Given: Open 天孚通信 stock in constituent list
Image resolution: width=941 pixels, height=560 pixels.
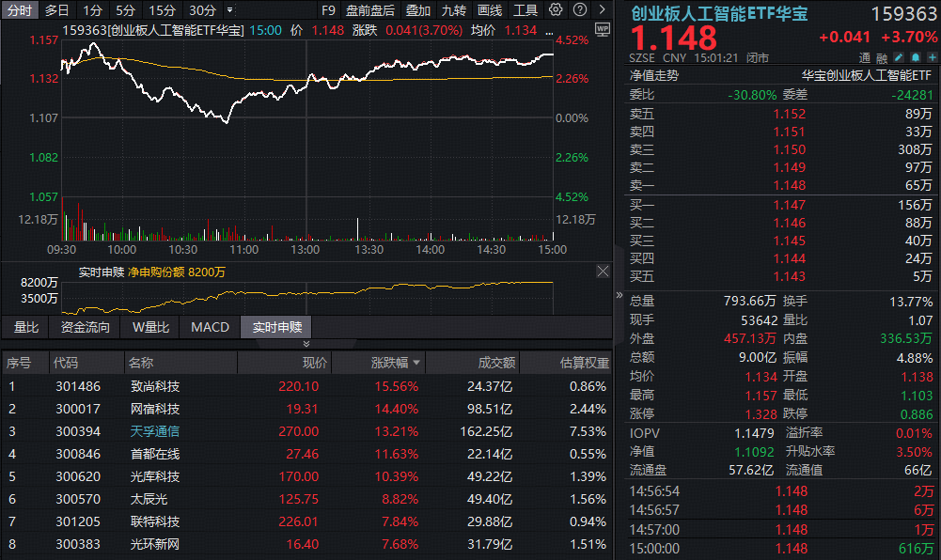Looking at the screenshot, I should tap(155, 431).
